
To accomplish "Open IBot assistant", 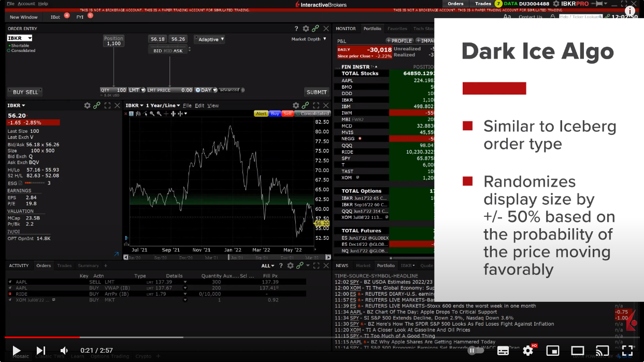I will 55,17.
